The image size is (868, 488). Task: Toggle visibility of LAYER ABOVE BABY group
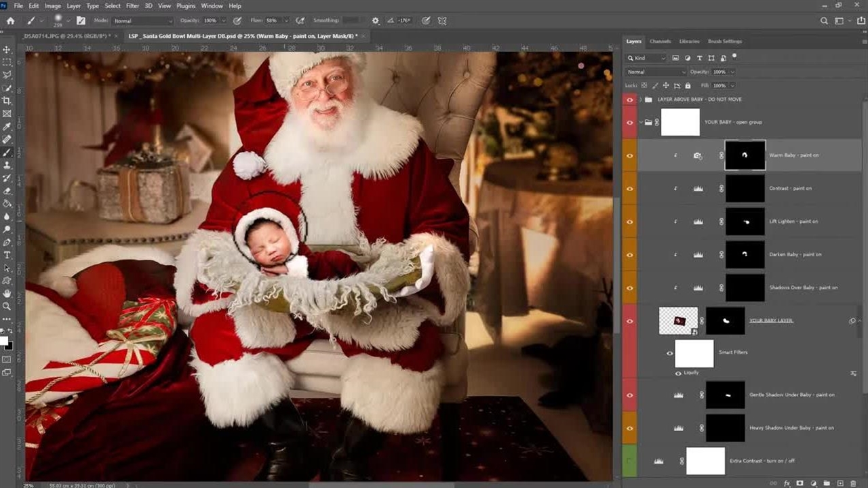pyautogui.click(x=630, y=100)
